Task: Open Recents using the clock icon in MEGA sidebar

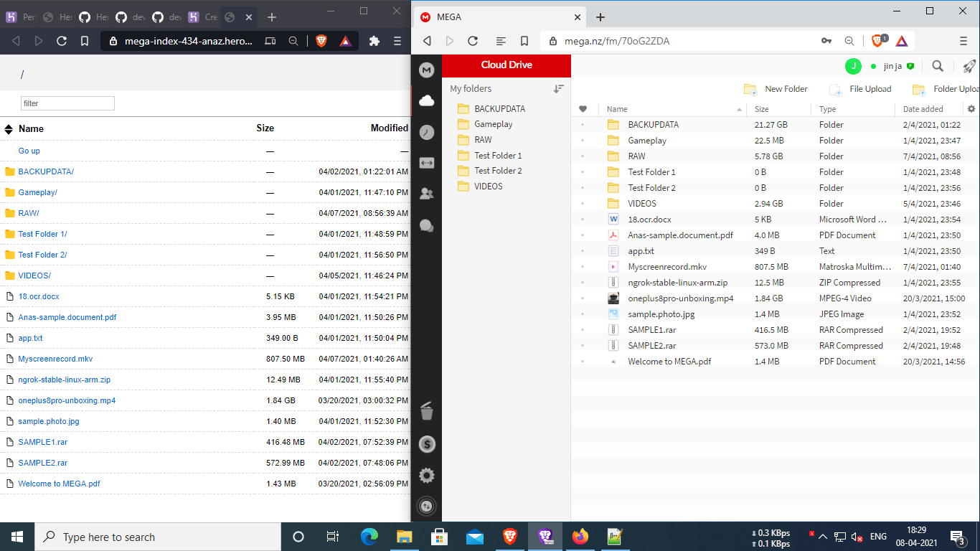Action: coord(427,132)
